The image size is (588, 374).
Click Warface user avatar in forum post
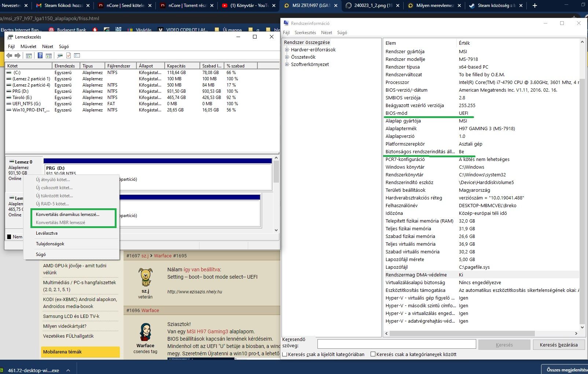[146, 332]
